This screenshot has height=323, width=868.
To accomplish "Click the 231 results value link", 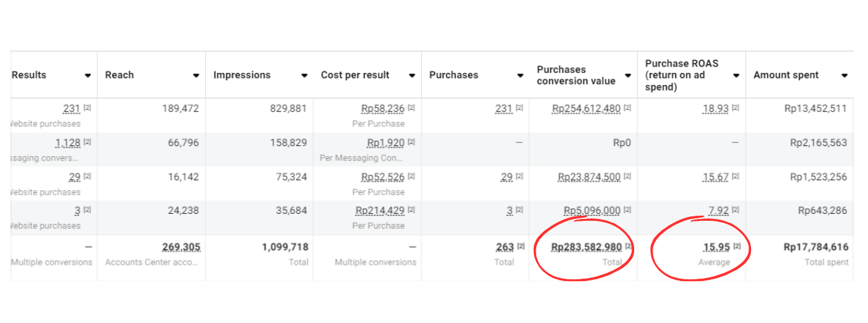I will [71, 109].
